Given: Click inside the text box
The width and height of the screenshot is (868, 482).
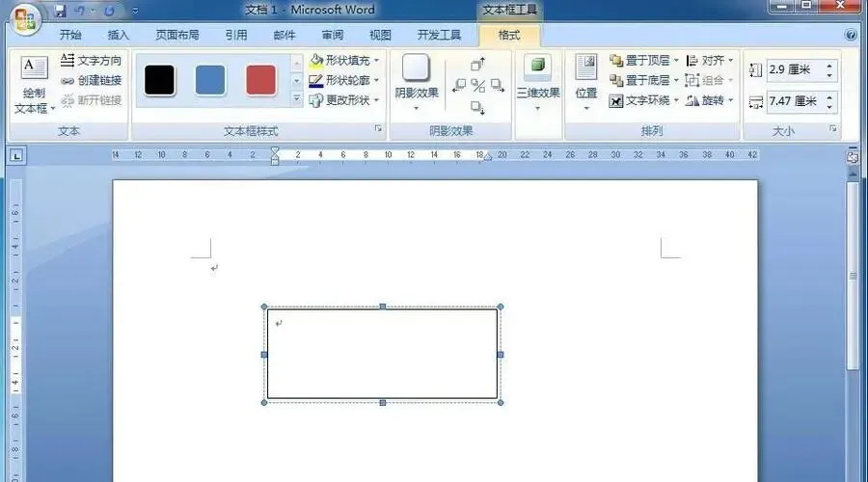Looking at the screenshot, I should pyautogui.click(x=382, y=354).
